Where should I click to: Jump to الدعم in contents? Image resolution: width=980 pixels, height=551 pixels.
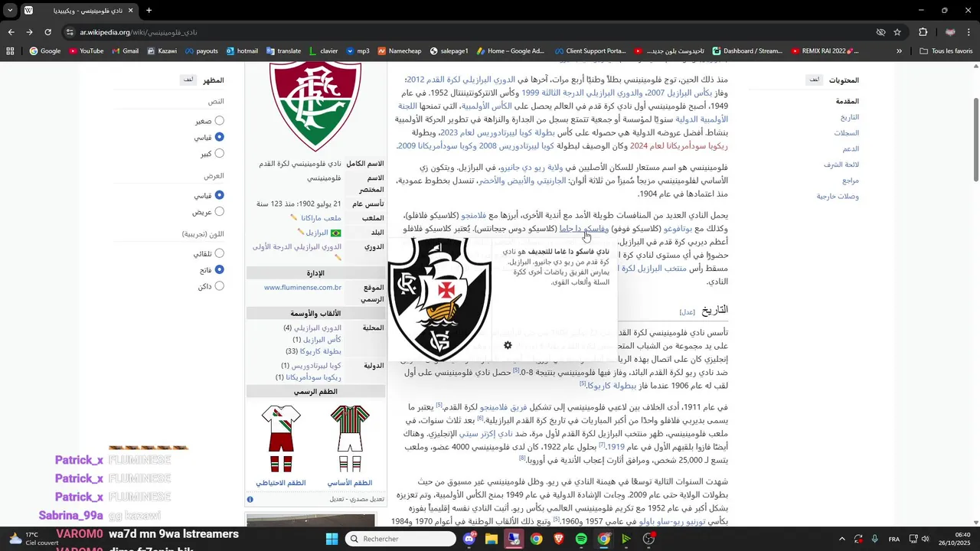pyautogui.click(x=851, y=149)
